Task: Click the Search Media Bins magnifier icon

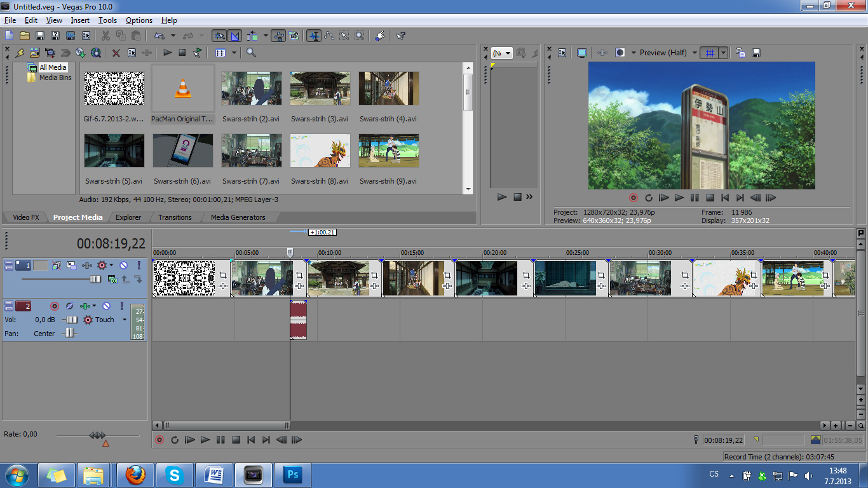Action: pyautogui.click(x=251, y=53)
